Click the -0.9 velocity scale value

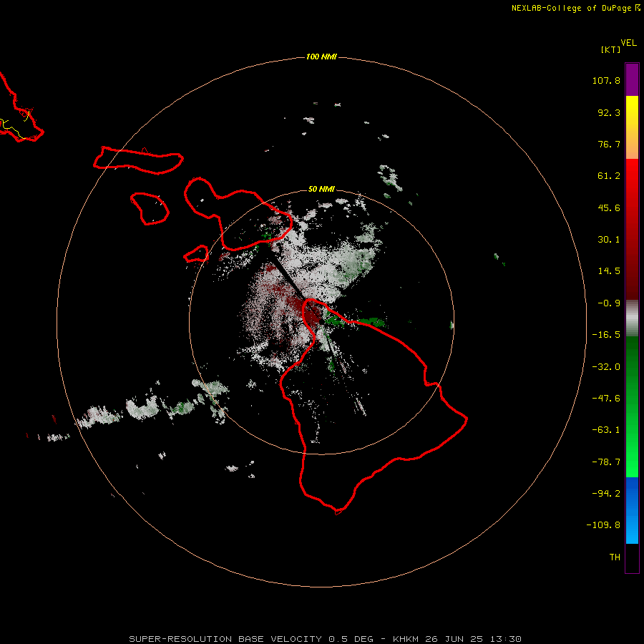tap(609, 303)
